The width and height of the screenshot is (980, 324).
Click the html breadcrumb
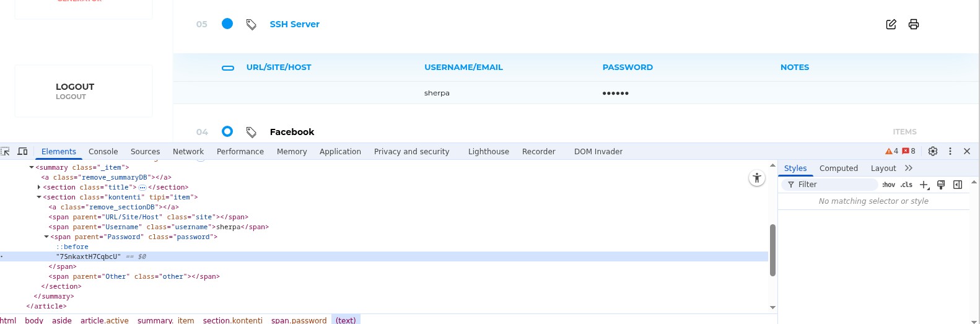pyautogui.click(x=9, y=320)
